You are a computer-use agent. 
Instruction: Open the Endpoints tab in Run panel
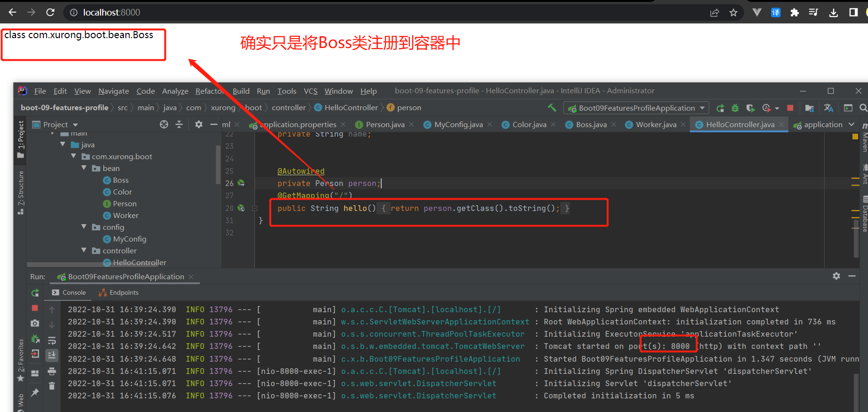pyautogui.click(x=119, y=292)
